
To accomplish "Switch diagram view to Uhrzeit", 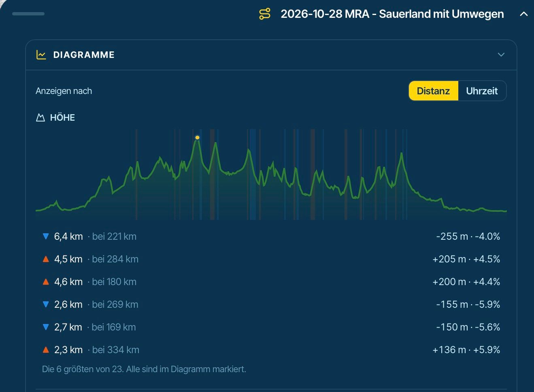I will point(482,91).
